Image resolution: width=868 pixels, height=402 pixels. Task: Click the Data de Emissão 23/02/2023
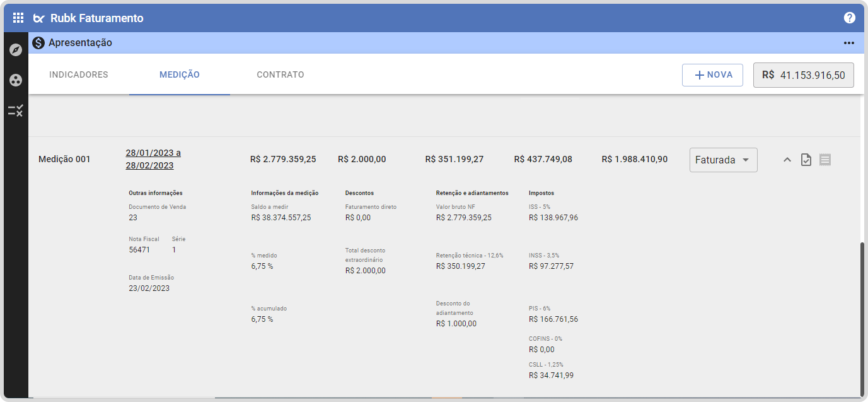(x=149, y=288)
